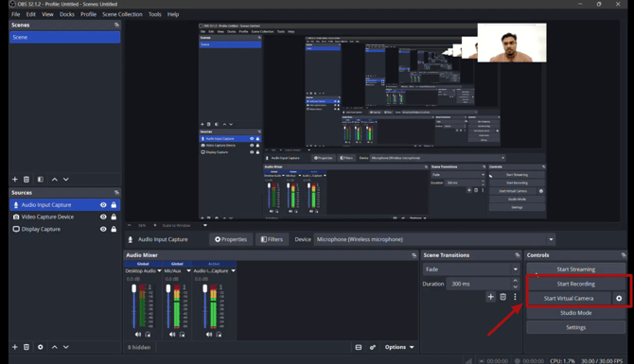Viewport: 634px width, 364px height.
Task: Click the Start Recording button
Action: 575,284
